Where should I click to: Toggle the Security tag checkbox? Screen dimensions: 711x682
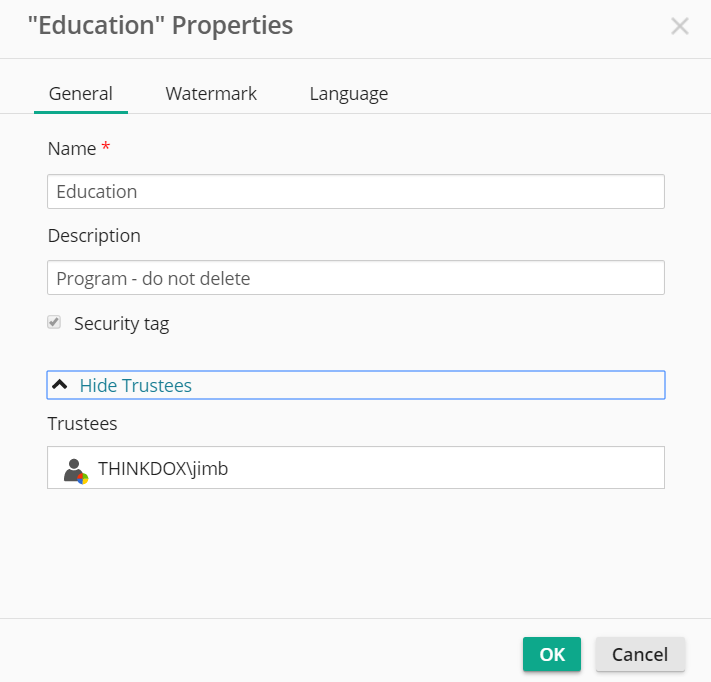(54, 322)
